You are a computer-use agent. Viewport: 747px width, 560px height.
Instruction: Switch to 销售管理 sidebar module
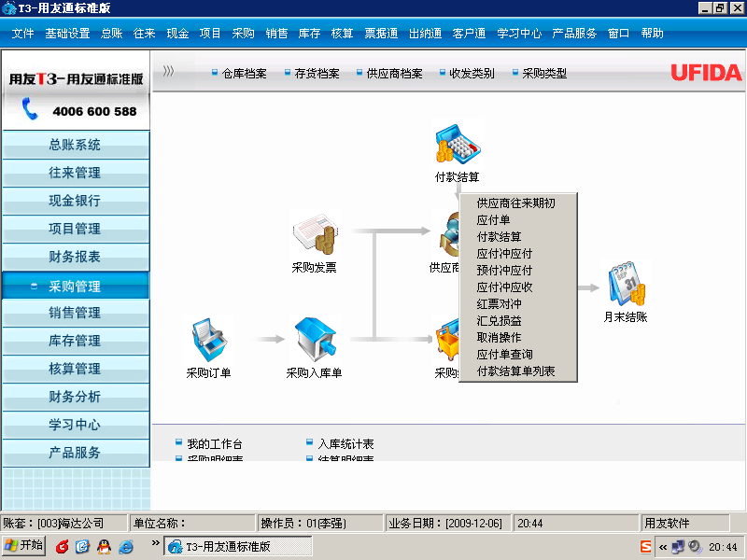[76, 313]
